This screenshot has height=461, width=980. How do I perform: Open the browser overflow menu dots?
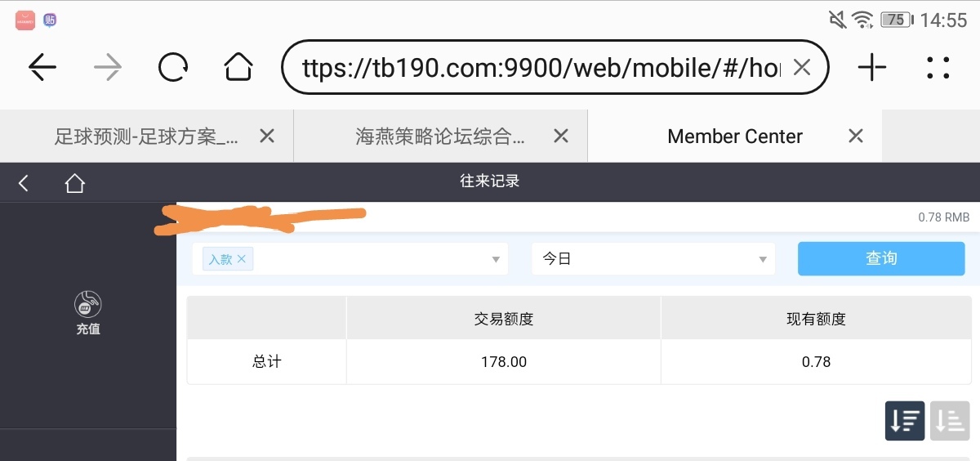point(938,67)
